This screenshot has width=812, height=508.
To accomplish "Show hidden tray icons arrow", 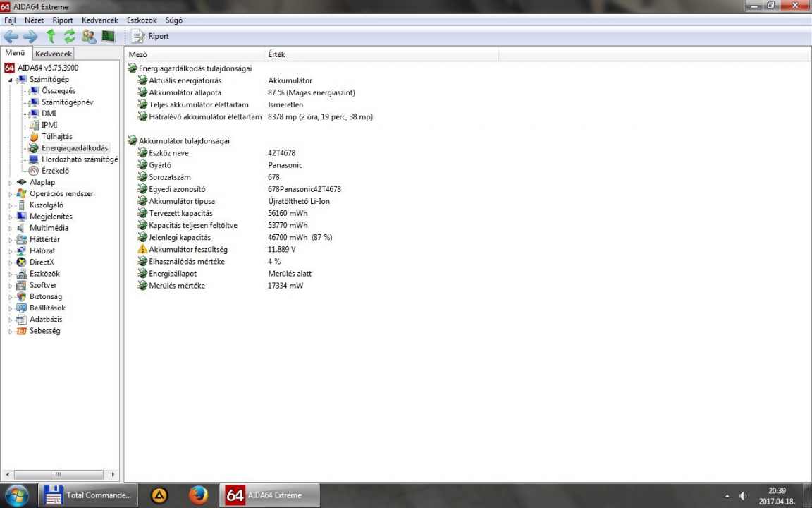I will click(727, 496).
